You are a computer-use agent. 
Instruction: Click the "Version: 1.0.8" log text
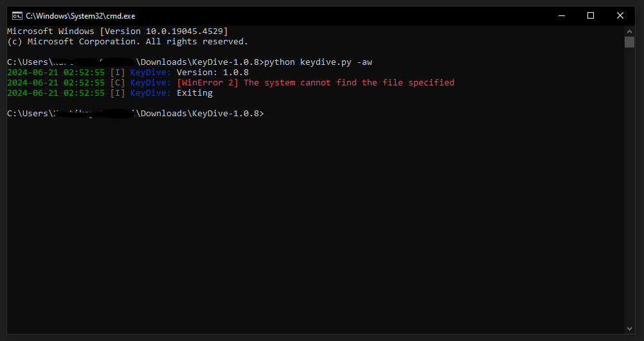pyautogui.click(x=213, y=72)
